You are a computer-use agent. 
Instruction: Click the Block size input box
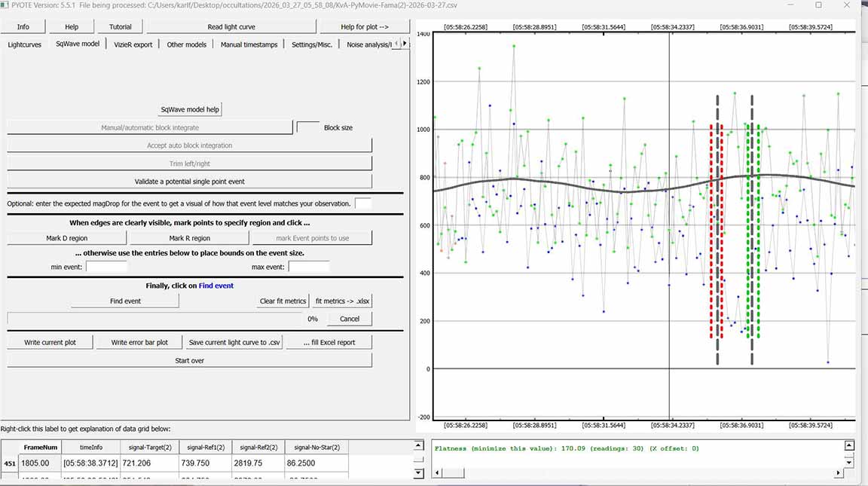pos(308,127)
